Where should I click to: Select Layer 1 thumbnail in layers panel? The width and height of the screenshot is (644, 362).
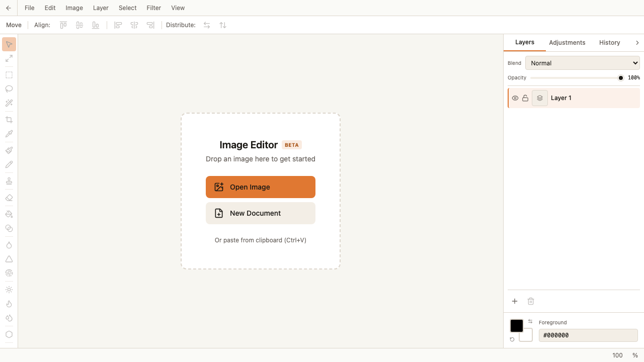[540, 98]
